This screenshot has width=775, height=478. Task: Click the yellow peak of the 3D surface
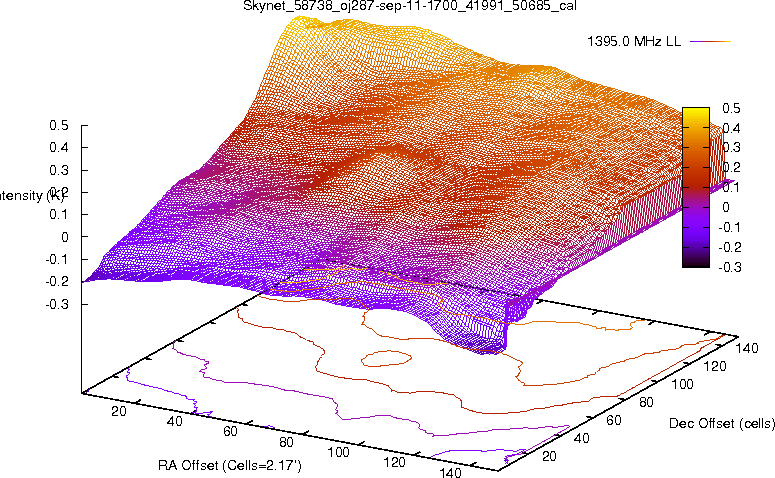pos(302,22)
